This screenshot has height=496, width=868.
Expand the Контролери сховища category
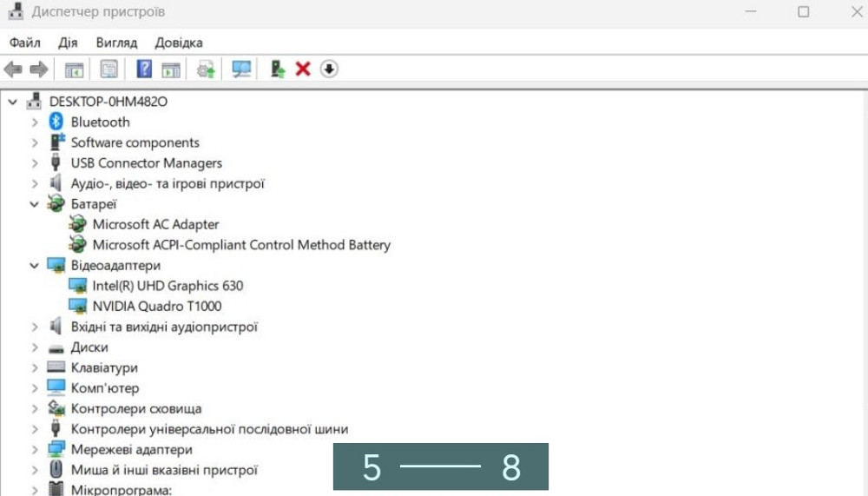click(35, 408)
